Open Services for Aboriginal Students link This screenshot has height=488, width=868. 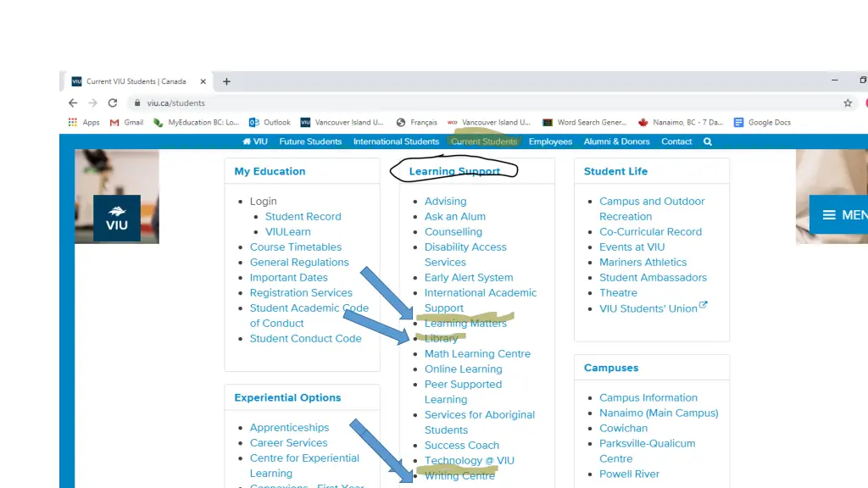480,422
